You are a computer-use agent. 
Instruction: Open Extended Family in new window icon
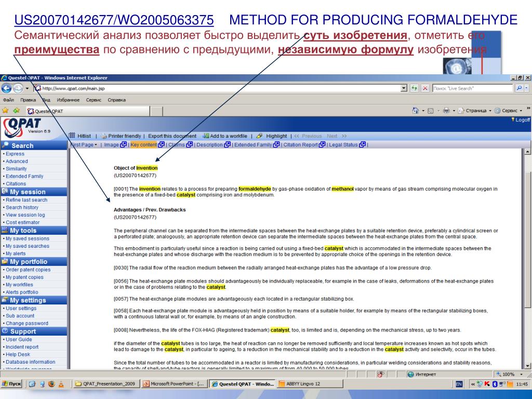276,144
